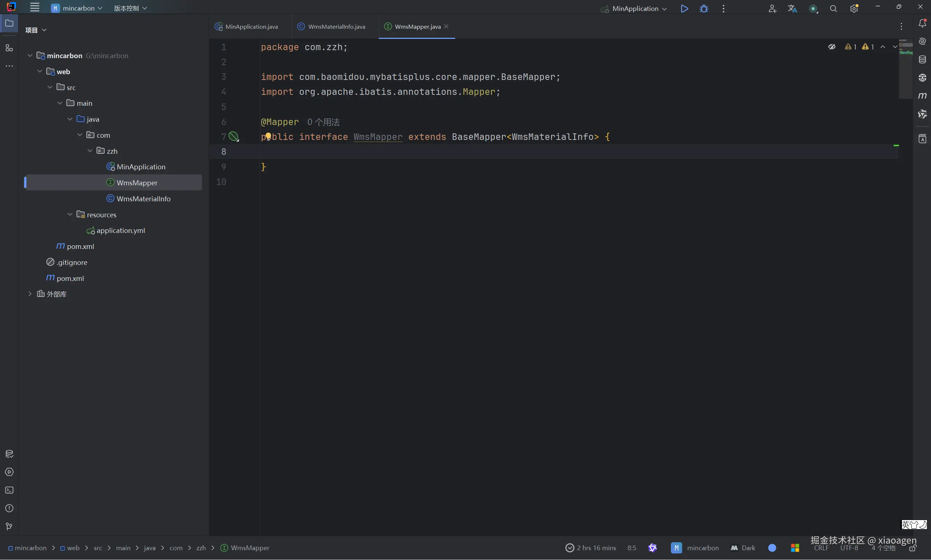Open the Git tool window icon
The width and height of the screenshot is (931, 560).
pos(9,527)
